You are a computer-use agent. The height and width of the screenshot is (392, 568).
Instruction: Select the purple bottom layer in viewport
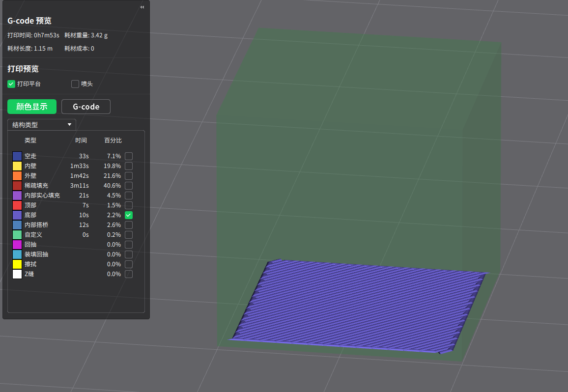[359, 306]
